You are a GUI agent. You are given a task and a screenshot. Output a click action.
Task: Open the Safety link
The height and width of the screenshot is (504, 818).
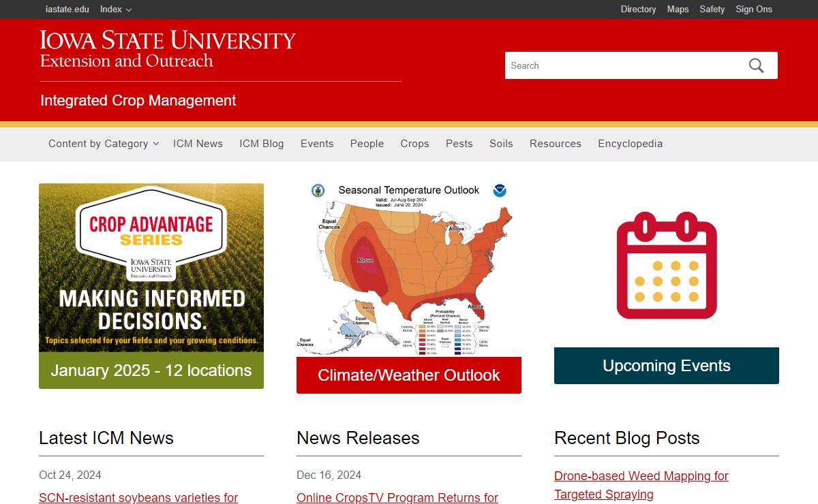[x=712, y=9]
